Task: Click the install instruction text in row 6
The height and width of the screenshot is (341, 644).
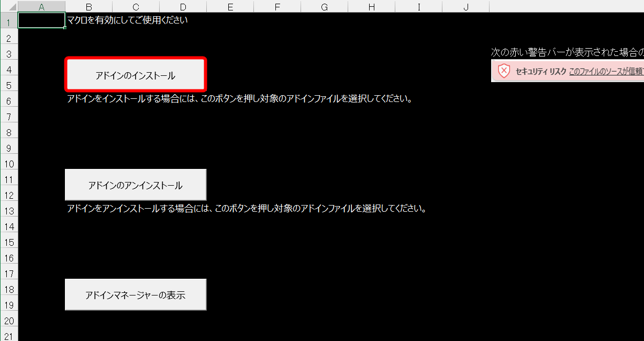Action: [239, 99]
